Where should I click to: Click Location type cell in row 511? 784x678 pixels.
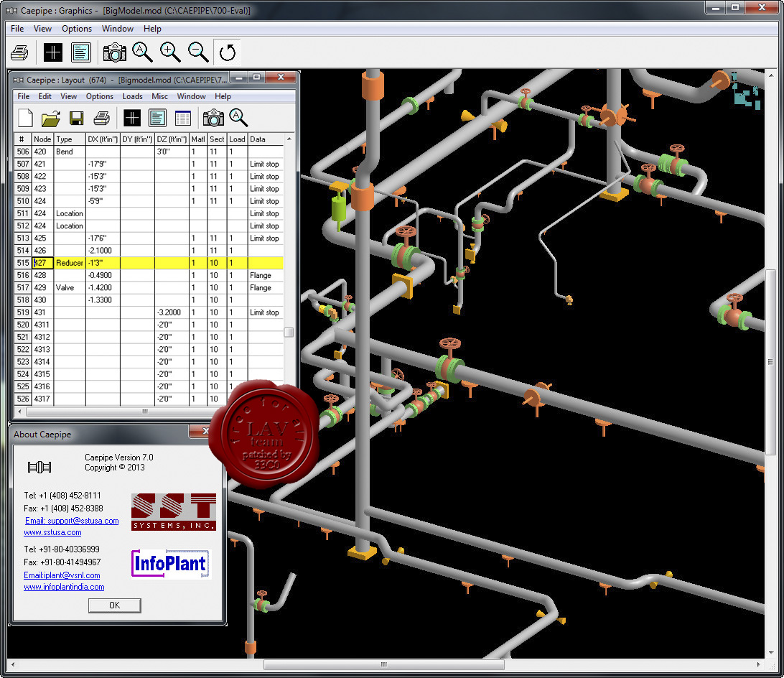point(70,213)
